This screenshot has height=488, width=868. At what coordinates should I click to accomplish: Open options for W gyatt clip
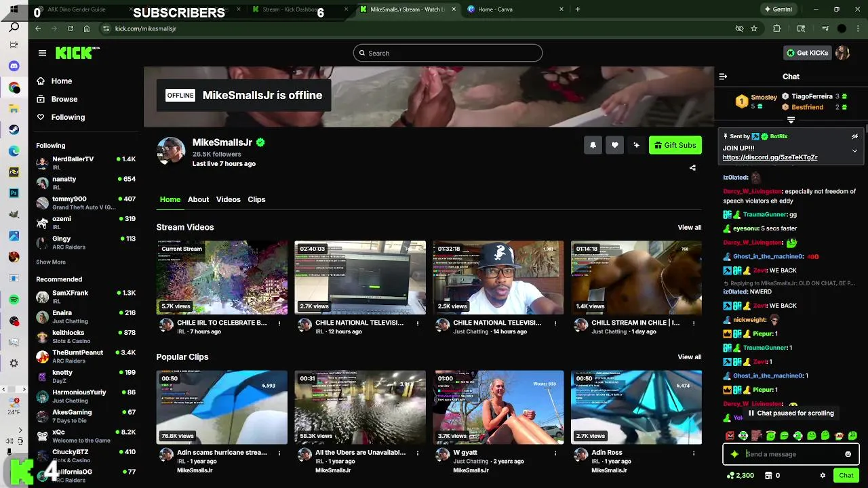pyautogui.click(x=556, y=453)
